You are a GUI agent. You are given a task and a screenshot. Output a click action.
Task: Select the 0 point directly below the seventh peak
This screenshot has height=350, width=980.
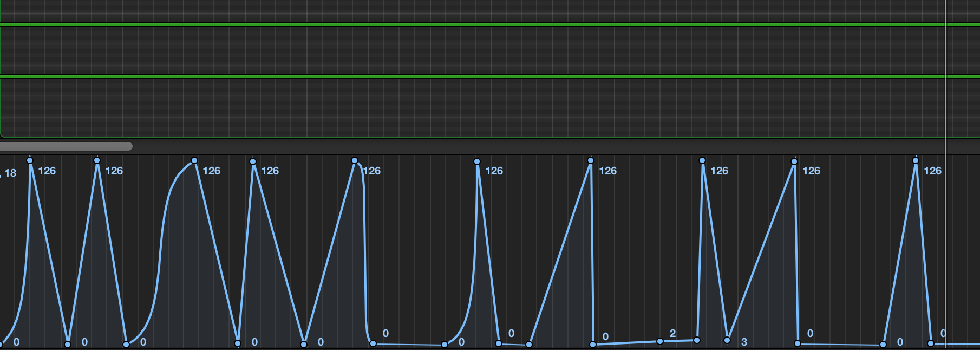coord(593,344)
